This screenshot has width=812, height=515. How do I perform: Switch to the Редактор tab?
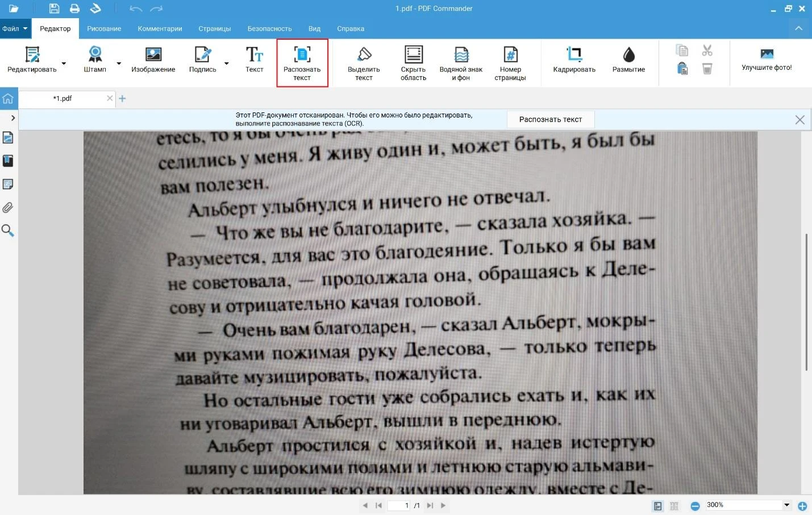click(x=55, y=28)
